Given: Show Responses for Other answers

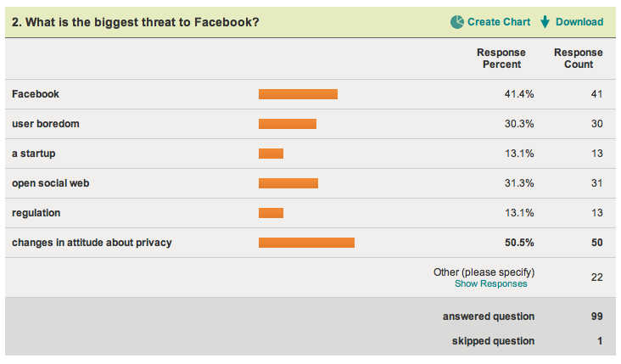Looking at the screenshot, I should pyautogui.click(x=490, y=284).
